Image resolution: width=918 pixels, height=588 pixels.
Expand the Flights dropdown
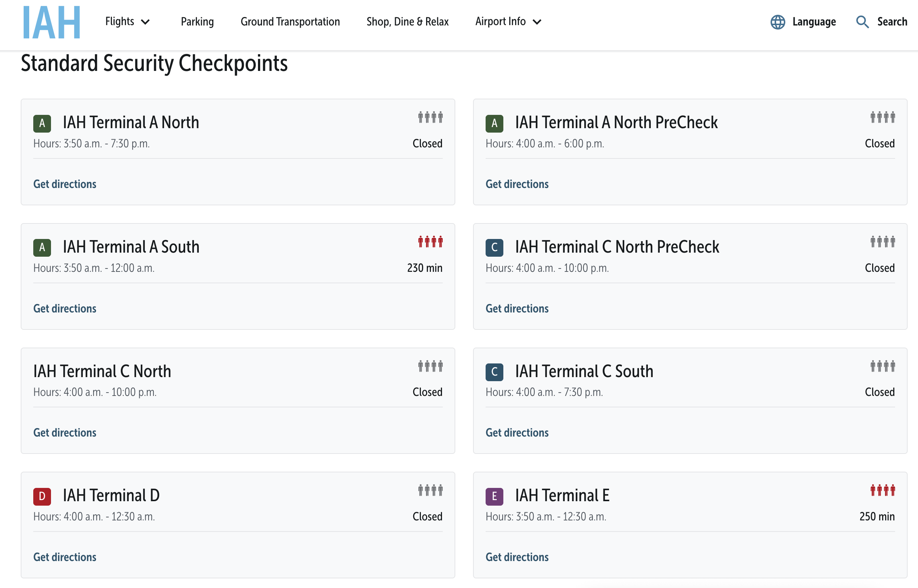[127, 22]
